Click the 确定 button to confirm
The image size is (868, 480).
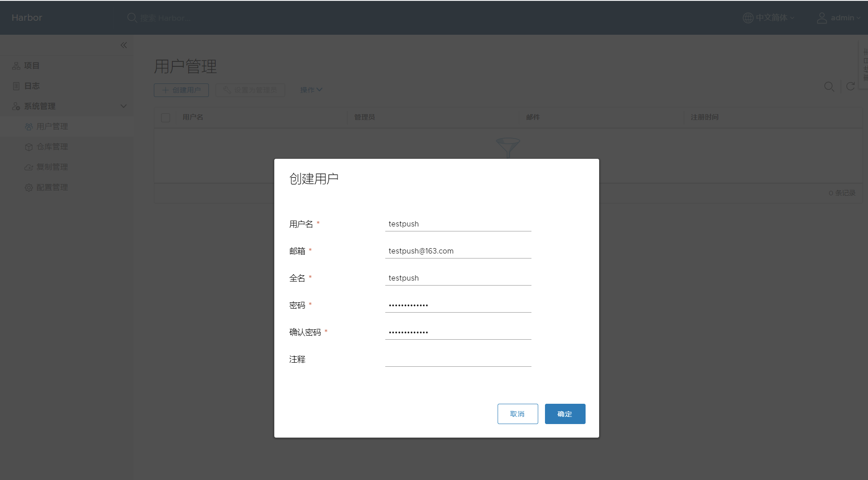coord(565,414)
